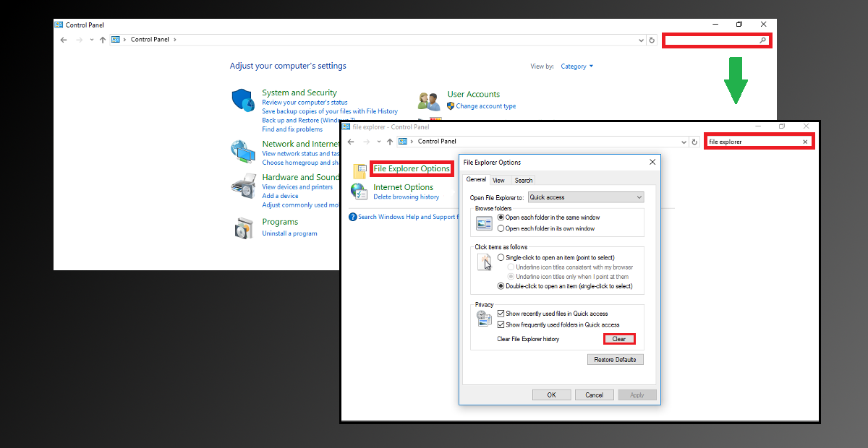The height and width of the screenshot is (448, 868).
Task: Click the Clear history button
Action: pos(619,339)
